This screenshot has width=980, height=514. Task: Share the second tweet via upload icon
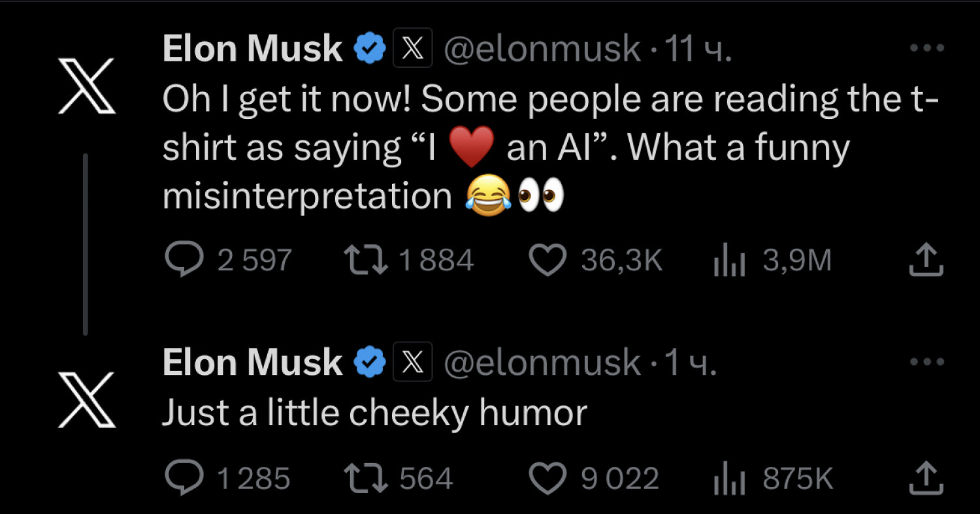(x=926, y=479)
